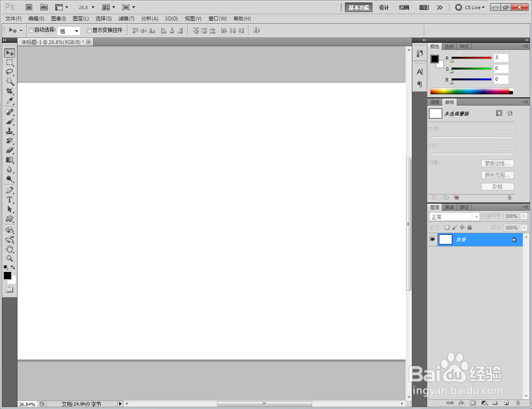
Task: Select the Gradient tool
Action: pyautogui.click(x=10, y=160)
